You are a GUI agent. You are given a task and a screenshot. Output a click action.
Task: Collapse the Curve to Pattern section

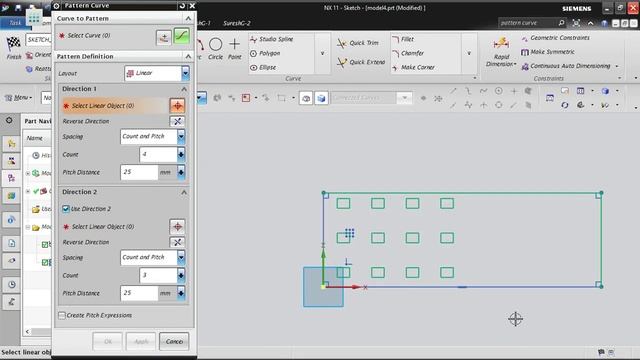[188, 18]
